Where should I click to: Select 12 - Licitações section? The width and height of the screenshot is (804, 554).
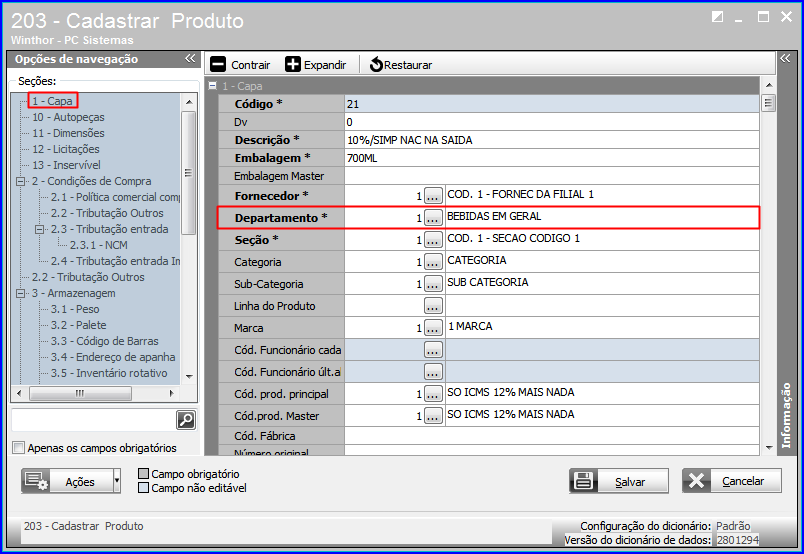click(x=66, y=149)
